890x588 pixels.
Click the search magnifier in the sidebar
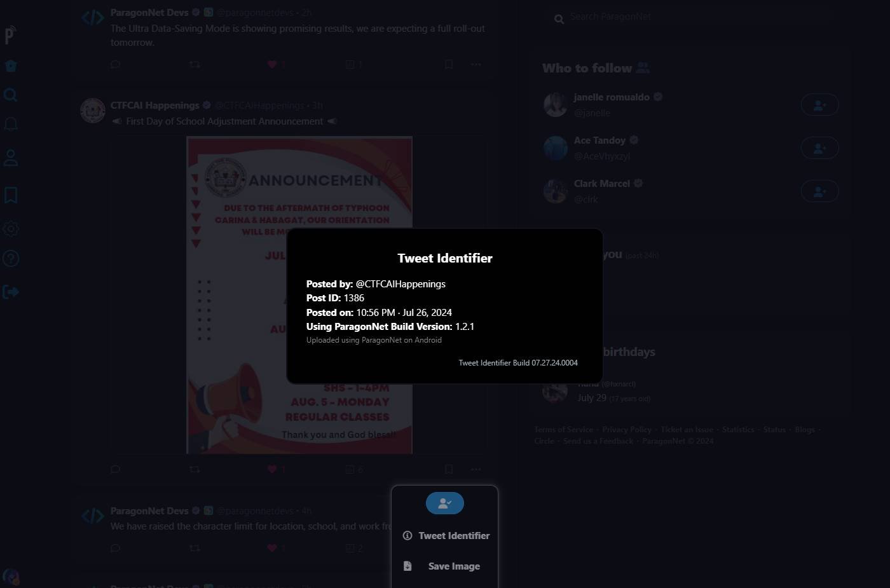tap(11, 95)
